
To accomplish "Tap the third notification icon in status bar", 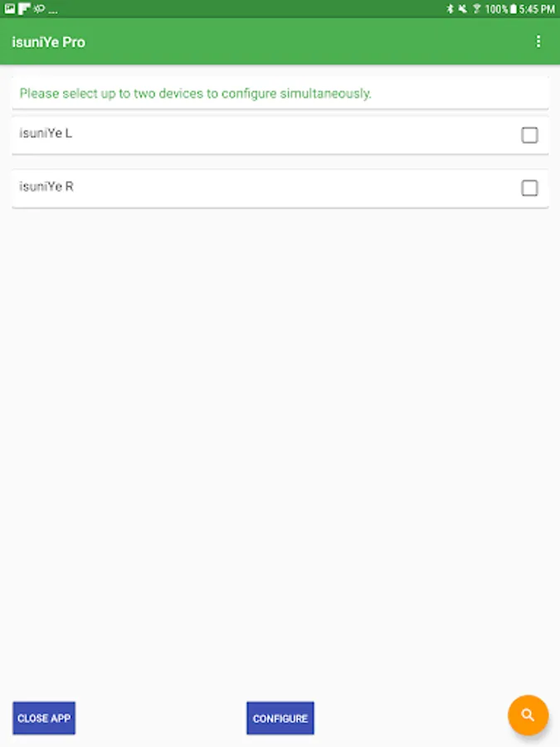I will coord(39,8).
